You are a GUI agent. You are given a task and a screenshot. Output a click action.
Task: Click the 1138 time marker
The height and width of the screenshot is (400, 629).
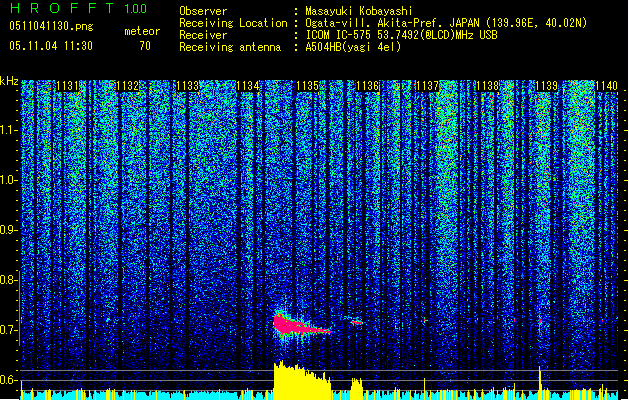pyautogui.click(x=487, y=86)
